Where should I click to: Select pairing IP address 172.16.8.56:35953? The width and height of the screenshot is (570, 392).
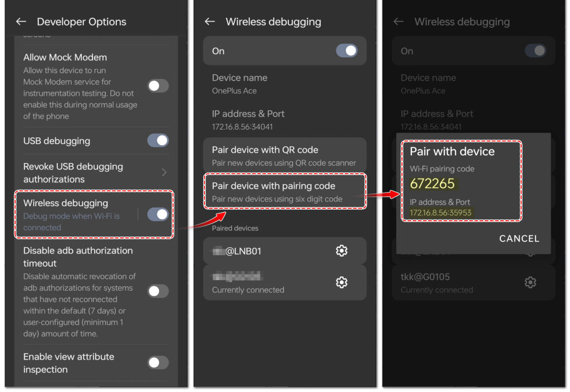[440, 213]
